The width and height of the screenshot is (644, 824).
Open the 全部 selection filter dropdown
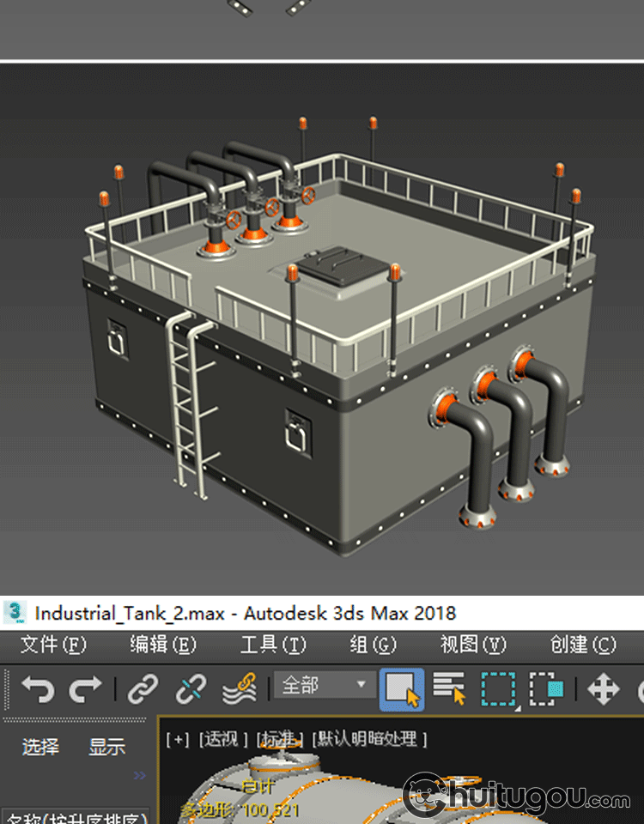(324, 686)
